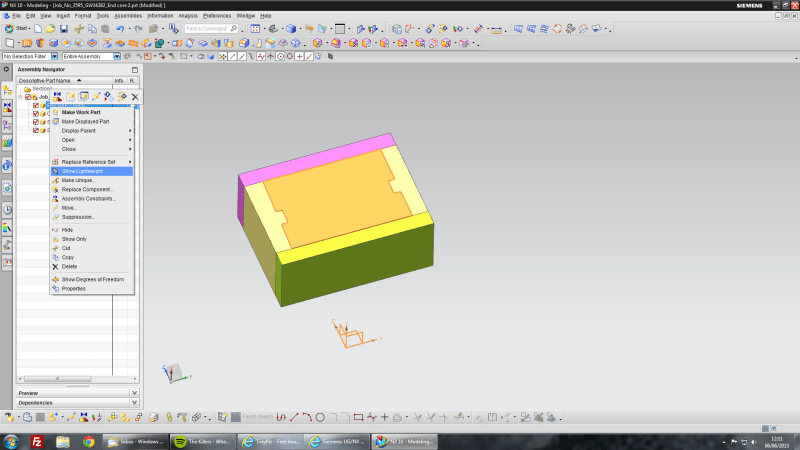
Task: Open the Part Navigator sidebar tab
Action: 7,125
